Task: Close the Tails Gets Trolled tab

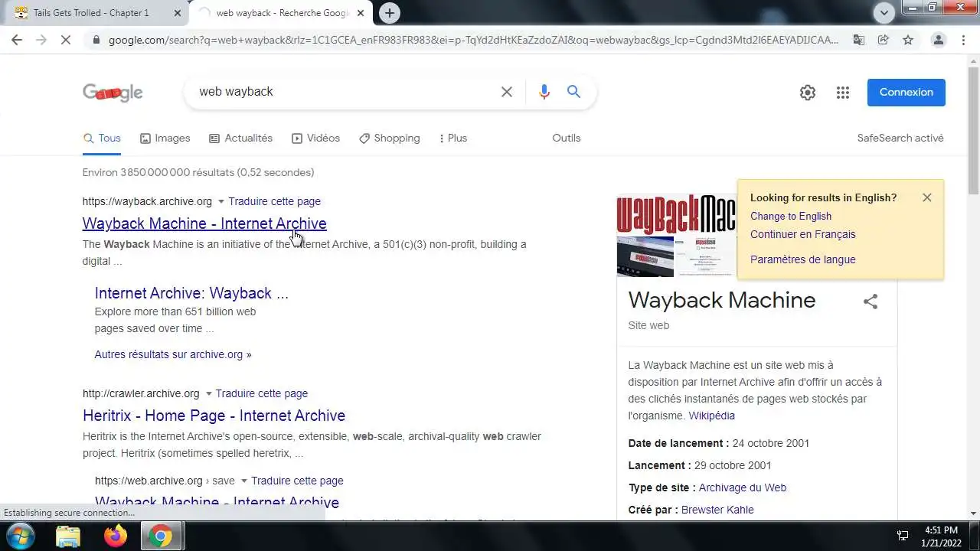Action: tap(178, 13)
